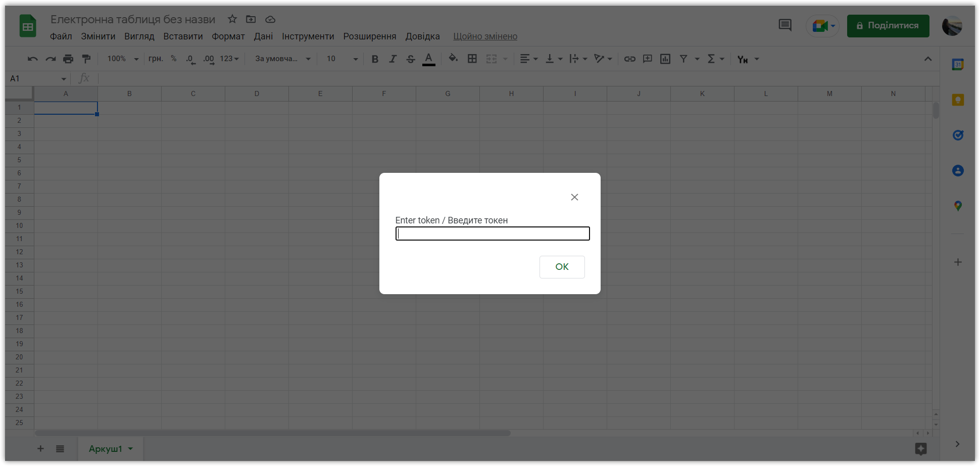Open Google Tasks side panel
This screenshot has height=466, width=980.
coord(958,135)
